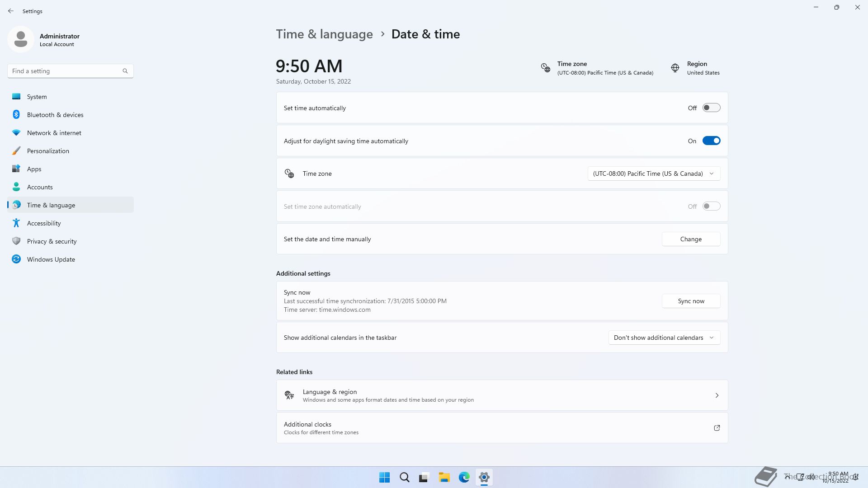Screen dimensions: 868x488
Task: Open the Accessibility settings icon
Action: click(16, 223)
